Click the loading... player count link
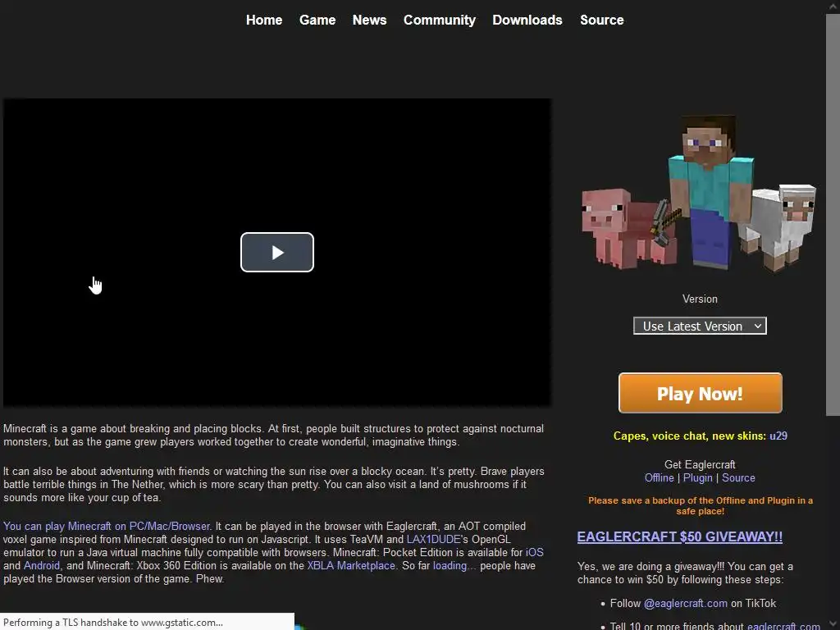840x630 pixels. click(454, 565)
